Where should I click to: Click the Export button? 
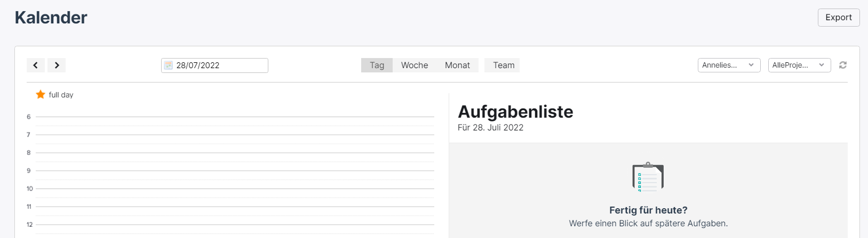pyautogui.click(x=839, y=18)
